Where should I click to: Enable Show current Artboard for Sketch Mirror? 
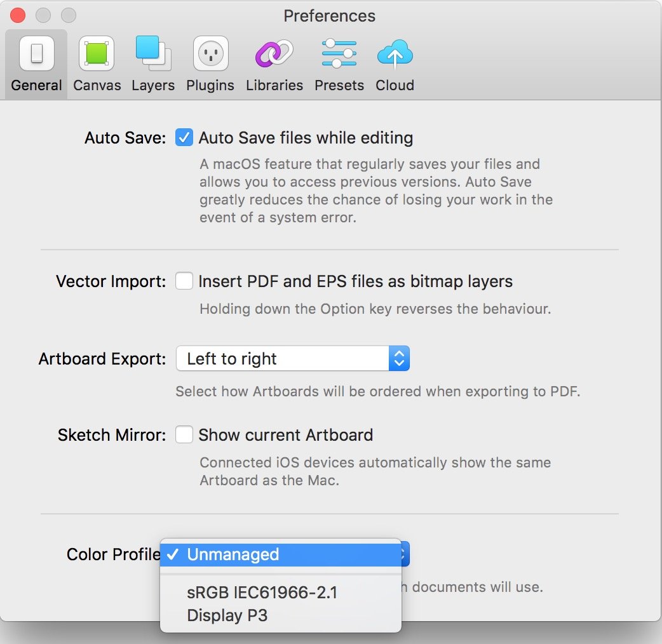coord(184,434)
